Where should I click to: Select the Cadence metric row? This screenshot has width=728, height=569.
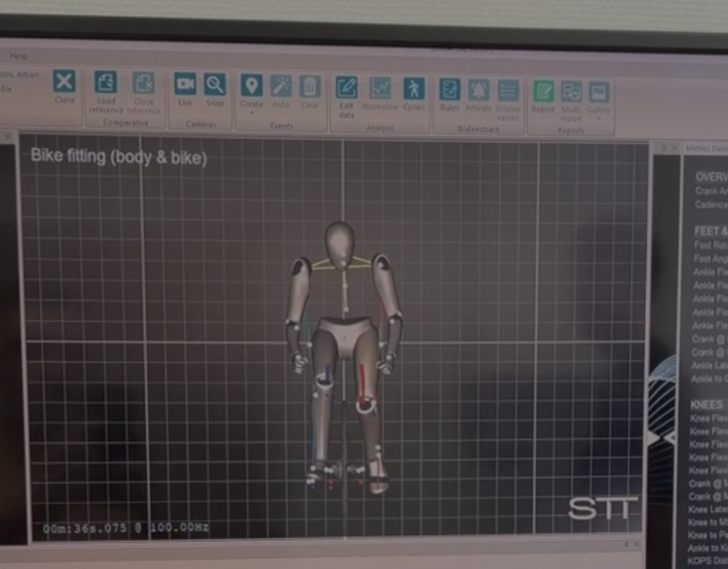(x=711, y=204)
